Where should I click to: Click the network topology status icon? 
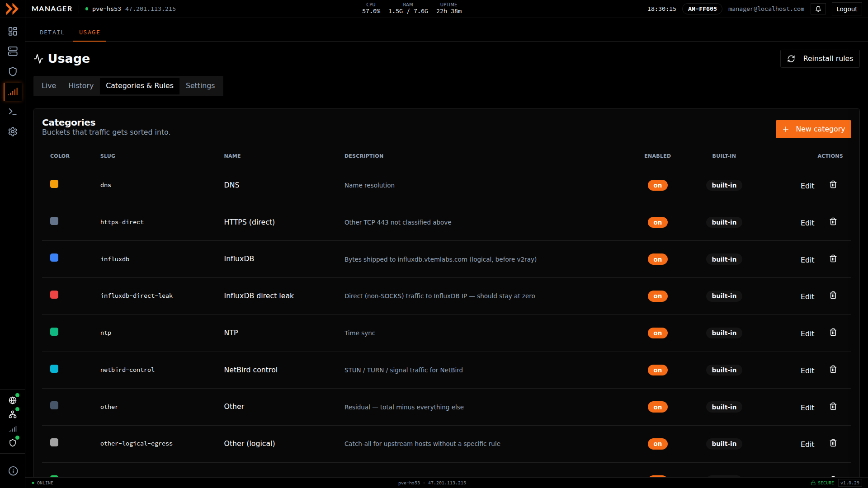point(13,414)
